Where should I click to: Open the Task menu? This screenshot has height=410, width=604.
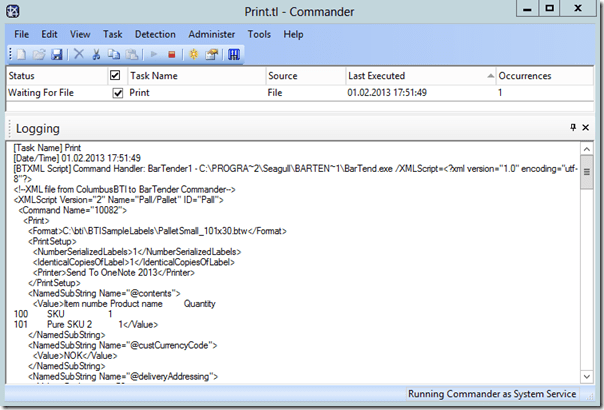[112, 34]
